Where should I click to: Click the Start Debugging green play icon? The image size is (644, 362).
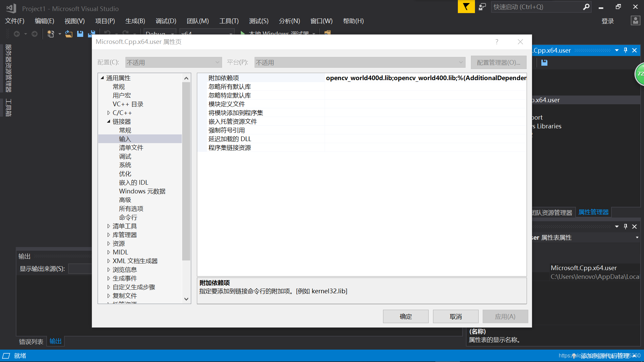point(243,33)
